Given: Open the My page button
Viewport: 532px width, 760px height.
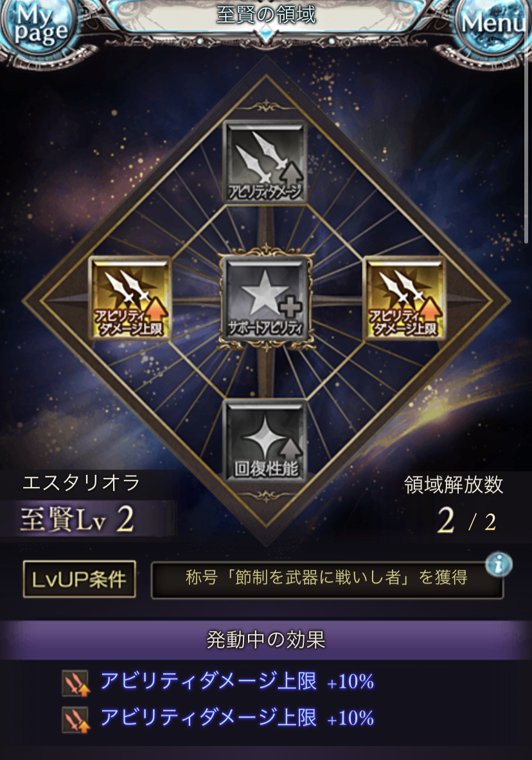Looking at the screenshot, I should tap(38, 25).
